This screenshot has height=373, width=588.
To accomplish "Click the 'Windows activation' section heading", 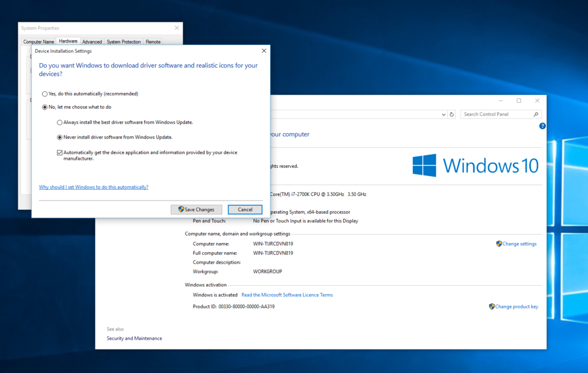I will (206, 285).
